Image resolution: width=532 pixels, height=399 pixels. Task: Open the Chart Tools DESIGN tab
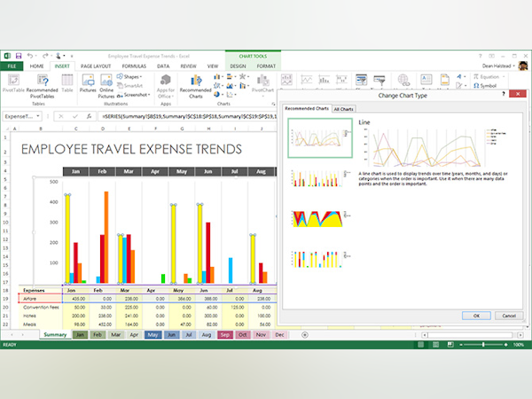(x=238, y=66)
